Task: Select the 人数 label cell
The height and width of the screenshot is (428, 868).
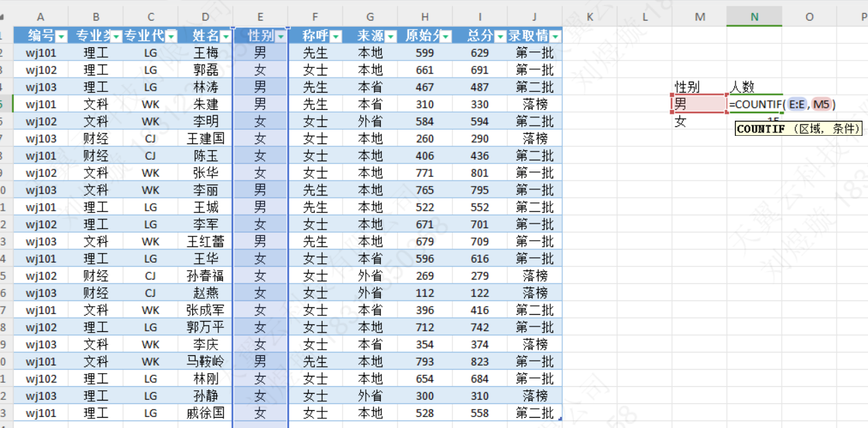Action: 754,86
